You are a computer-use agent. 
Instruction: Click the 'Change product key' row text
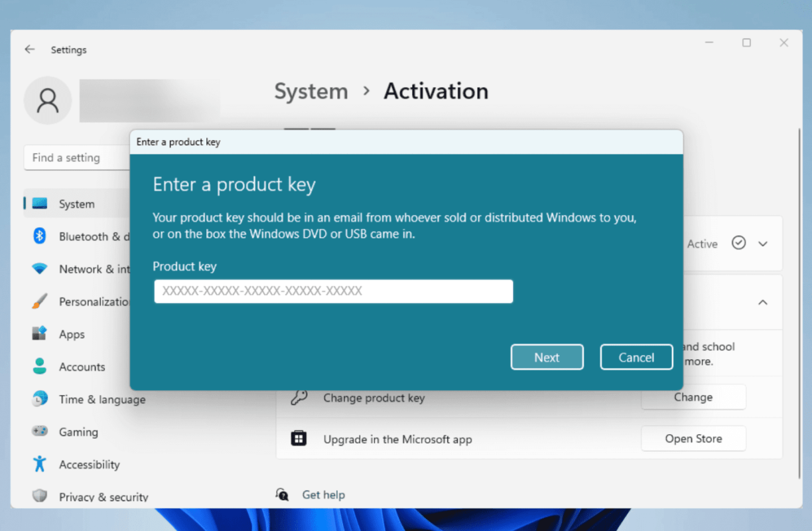point(374,398)
